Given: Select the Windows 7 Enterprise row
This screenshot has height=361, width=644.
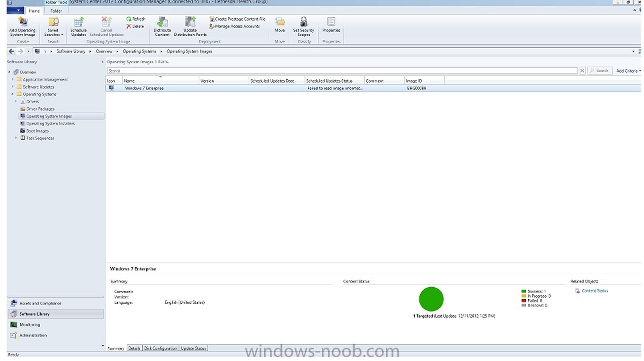Looking at the screenshot, I should (x=373, y=88).
